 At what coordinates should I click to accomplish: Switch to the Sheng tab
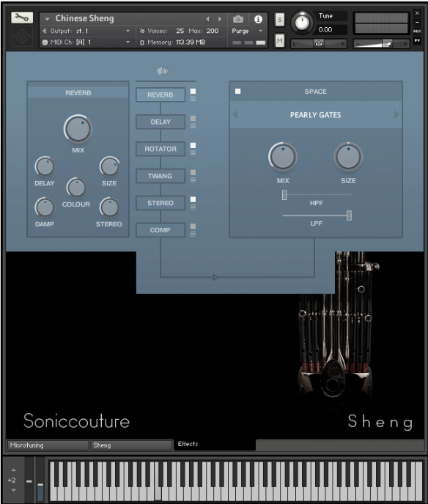131,445
